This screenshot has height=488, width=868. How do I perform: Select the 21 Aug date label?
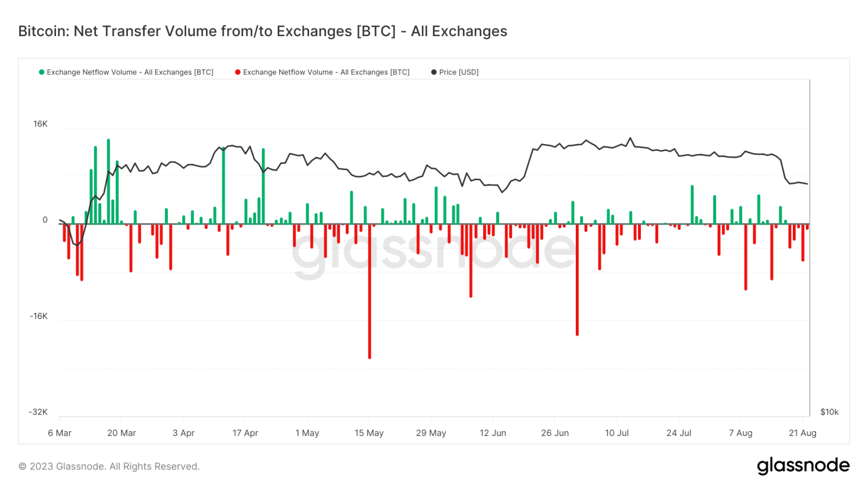pos(802,433)
